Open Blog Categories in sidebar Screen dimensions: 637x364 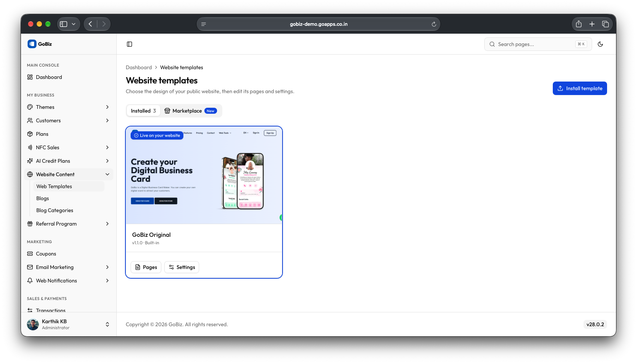pos(69,210)
